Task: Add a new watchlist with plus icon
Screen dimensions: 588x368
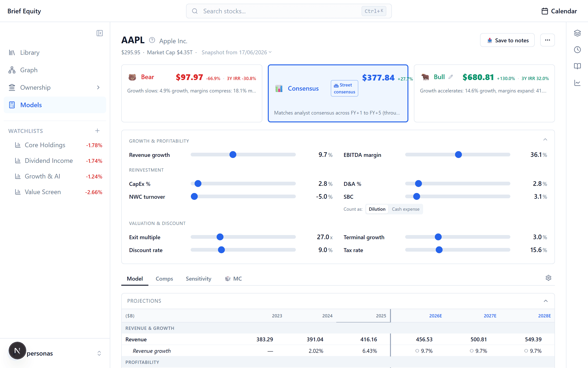Action: coord(97,131)
